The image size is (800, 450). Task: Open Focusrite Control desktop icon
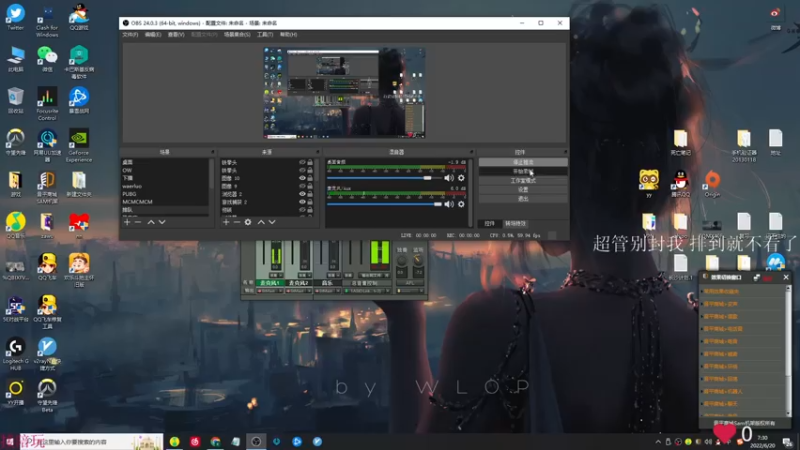pyautogui.click(x=47, y=104)
